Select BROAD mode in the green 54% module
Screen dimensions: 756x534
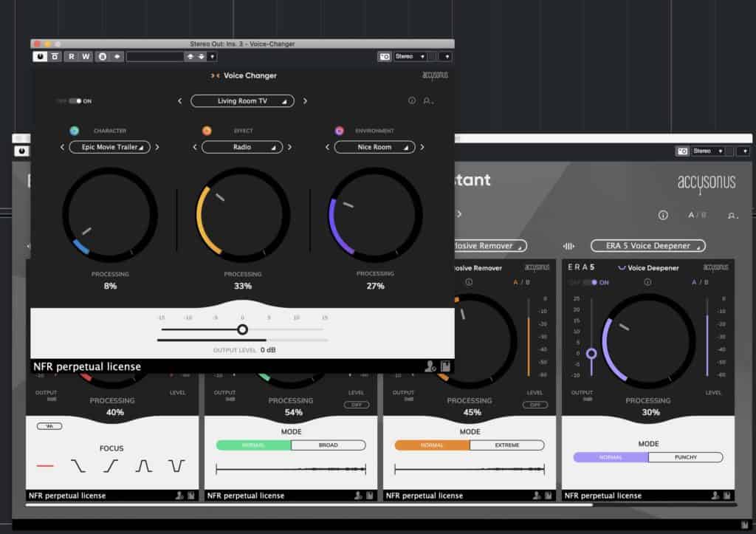click(329, 445)
